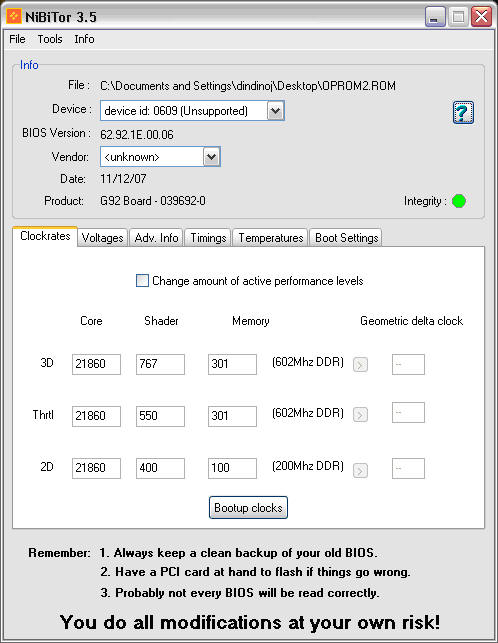Expand the Device dropdown list
This screenshot has width=498, height=643.
click(275, 111)
